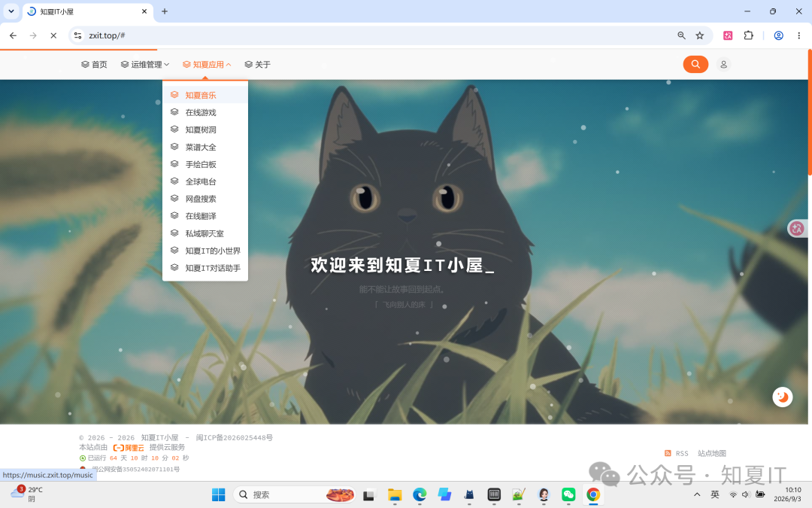Screen dimensions: 812x508
Task: Open the 站点地图 footer link
Action: click(x=711, y=453)
